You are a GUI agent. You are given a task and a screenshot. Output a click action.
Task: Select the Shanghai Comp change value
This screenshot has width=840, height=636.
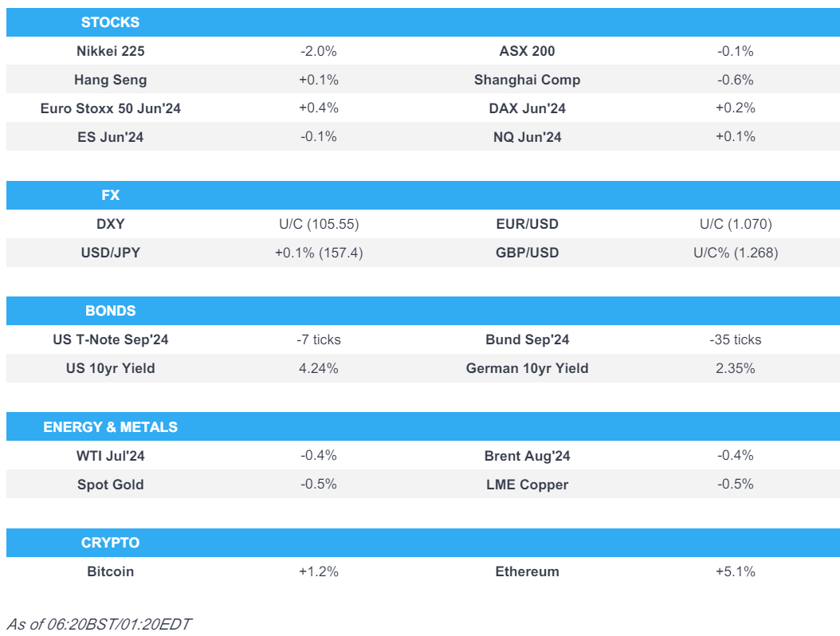[x=735, y=80]
